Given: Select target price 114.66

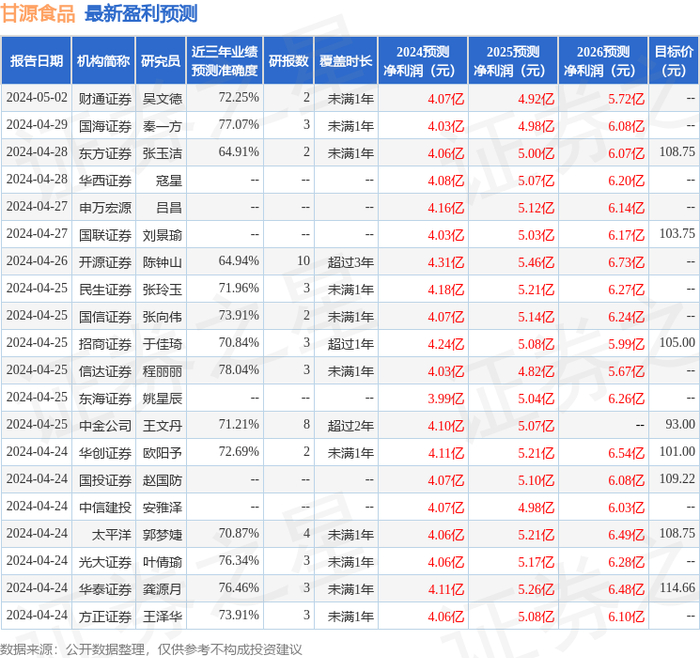Looking at the screenshot, I should pos(677,587).
